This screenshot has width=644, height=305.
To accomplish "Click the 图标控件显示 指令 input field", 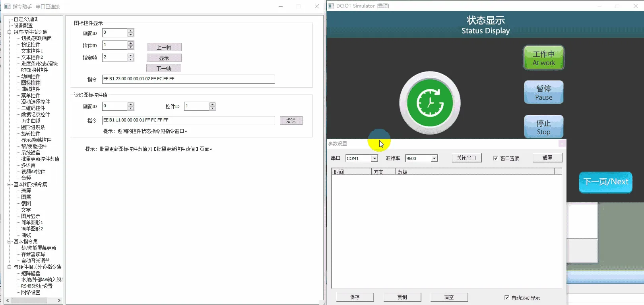I will click(x=188, y=79).
